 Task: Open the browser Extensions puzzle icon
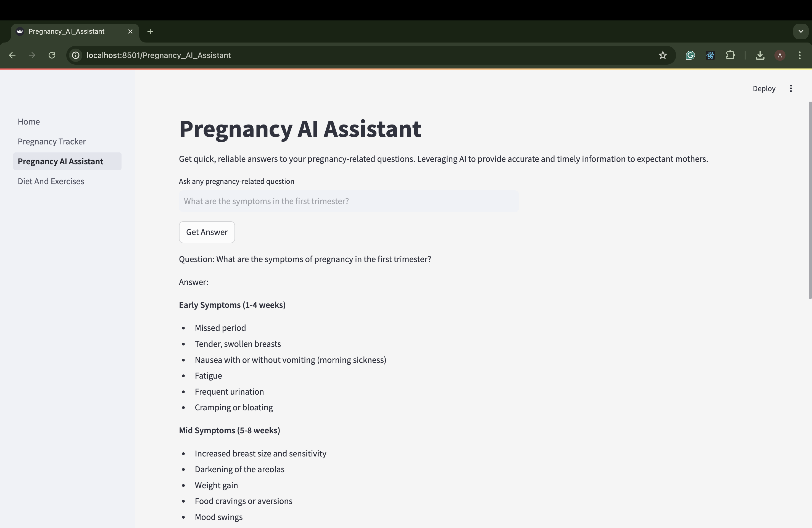click(731, 55)
